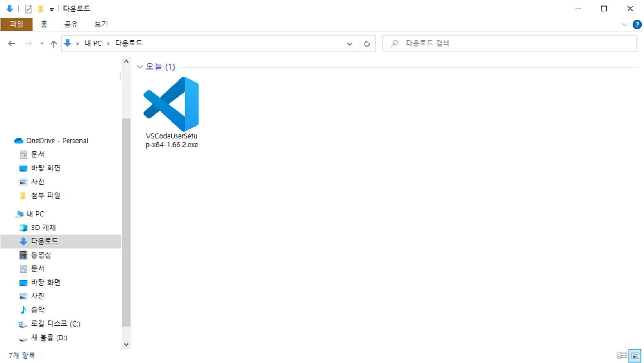Open 3D 개체 folder

click(x=43, y=227)
